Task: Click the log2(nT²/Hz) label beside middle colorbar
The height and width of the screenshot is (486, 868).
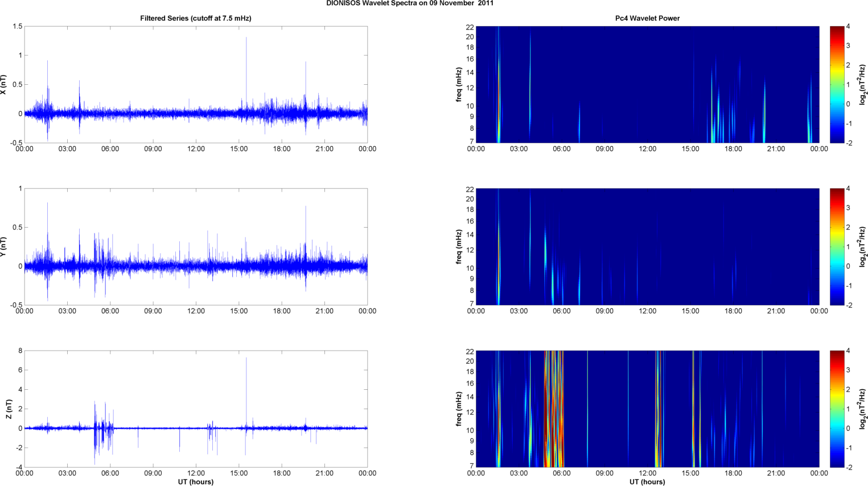Action: pos(863,247)
